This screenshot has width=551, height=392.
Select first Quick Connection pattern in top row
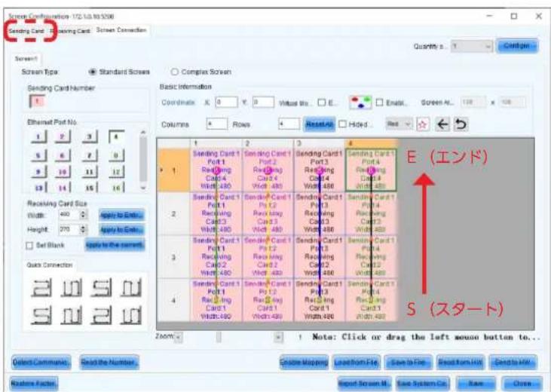point(41,288)
